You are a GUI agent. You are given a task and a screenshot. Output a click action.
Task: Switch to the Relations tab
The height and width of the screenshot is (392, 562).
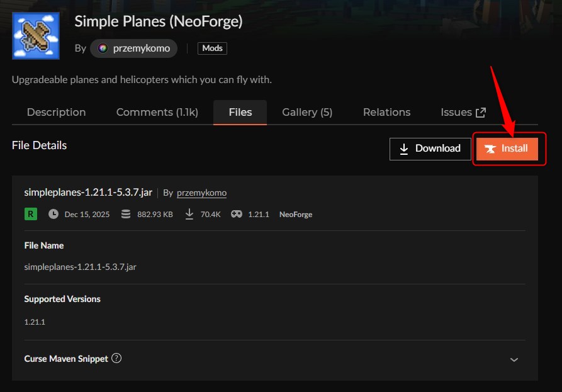point(386,112)
